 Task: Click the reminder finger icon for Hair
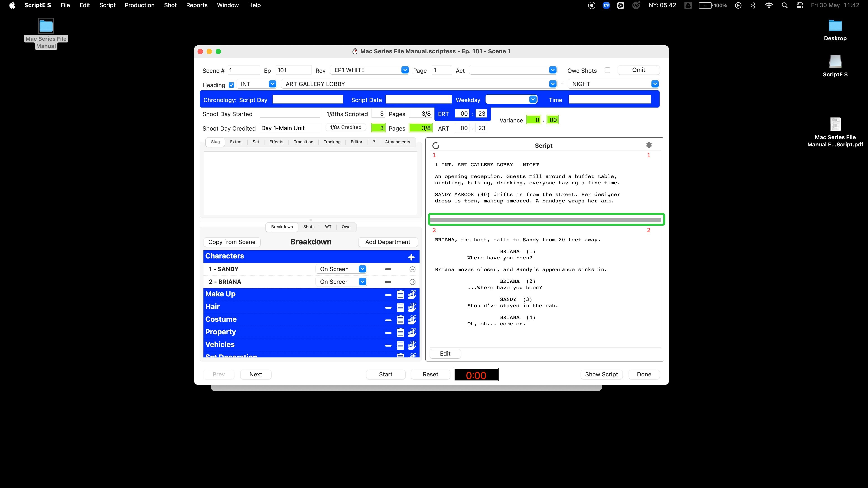coord(412,307)
